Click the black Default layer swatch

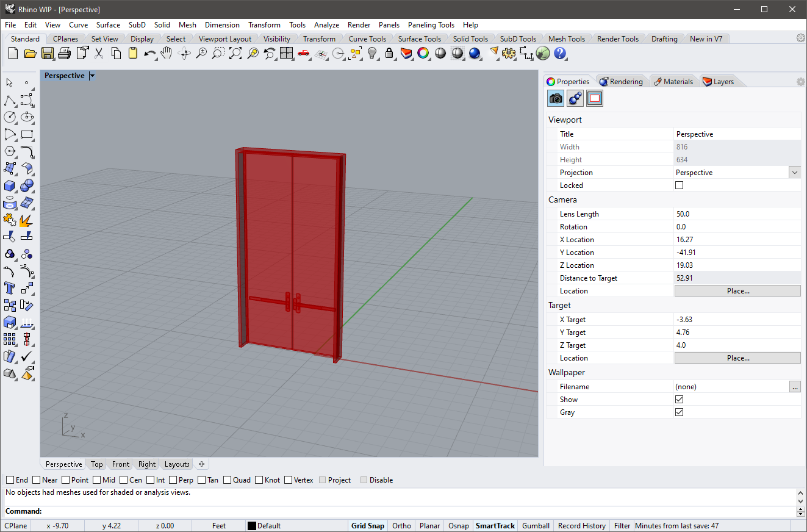251,526
